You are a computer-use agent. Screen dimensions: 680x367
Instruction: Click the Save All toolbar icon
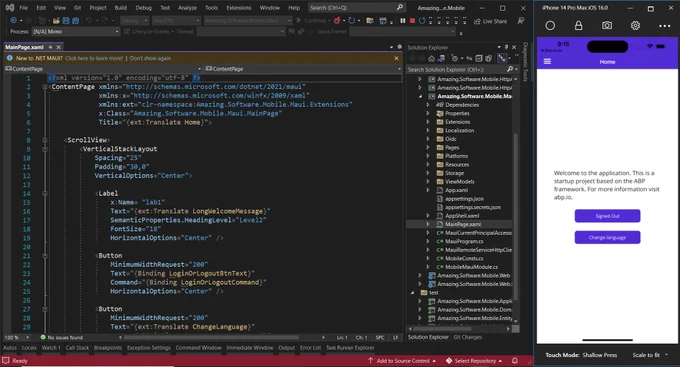tap(75, 20)
